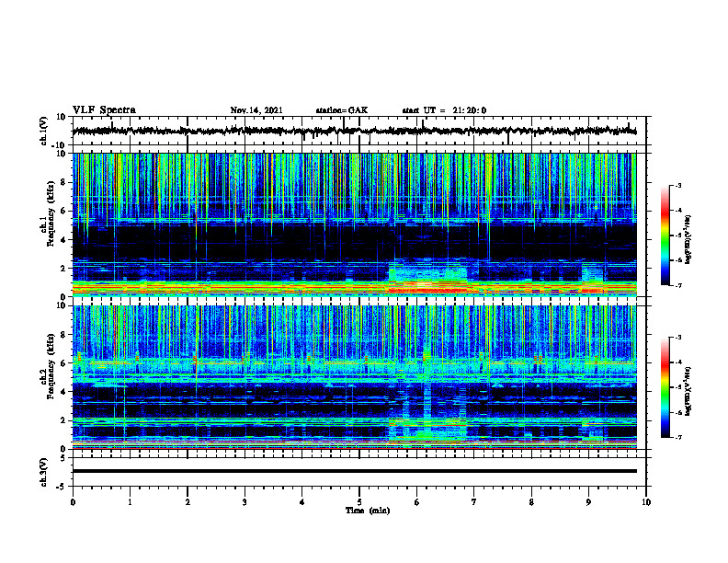
Task: Click the ch.3 flat voltage trace line
Action: coord(354,471)
